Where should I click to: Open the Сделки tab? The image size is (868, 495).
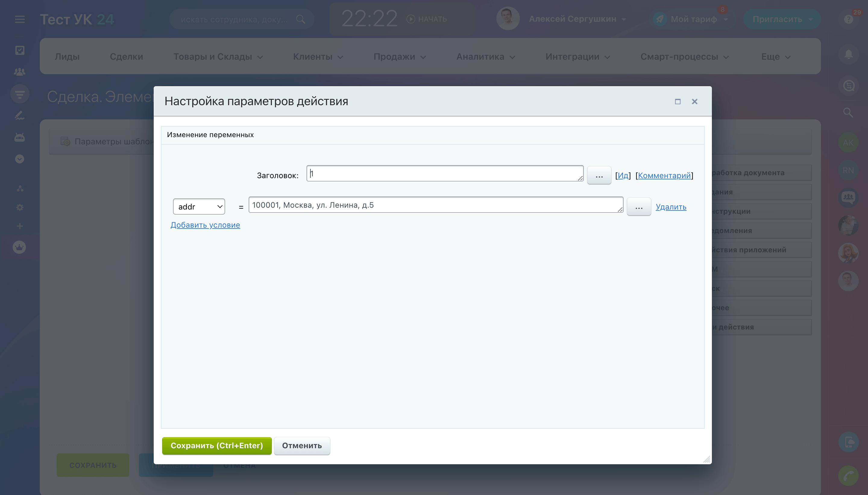click(x=126, y=57)
